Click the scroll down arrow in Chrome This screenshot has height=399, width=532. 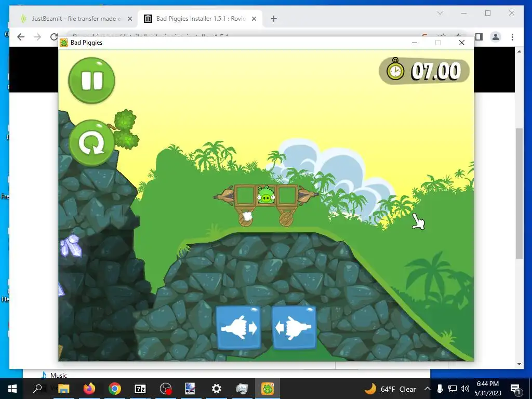coord(519,364)
